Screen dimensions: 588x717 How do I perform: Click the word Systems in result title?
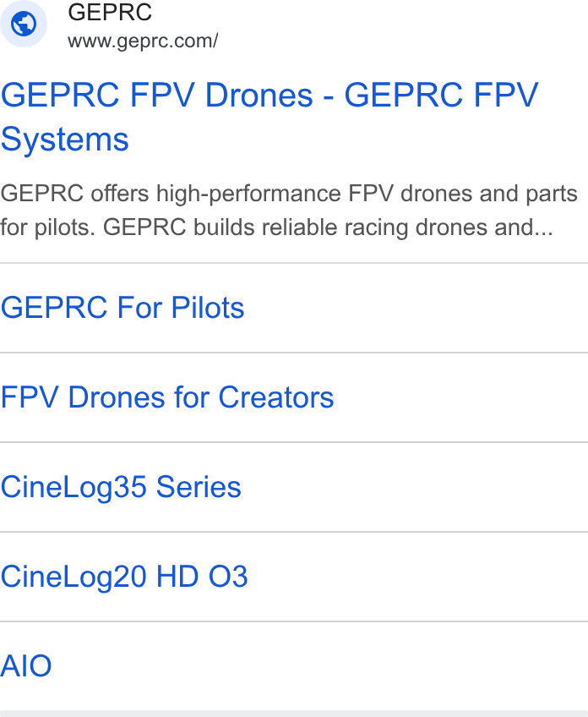tap(64, 140)
